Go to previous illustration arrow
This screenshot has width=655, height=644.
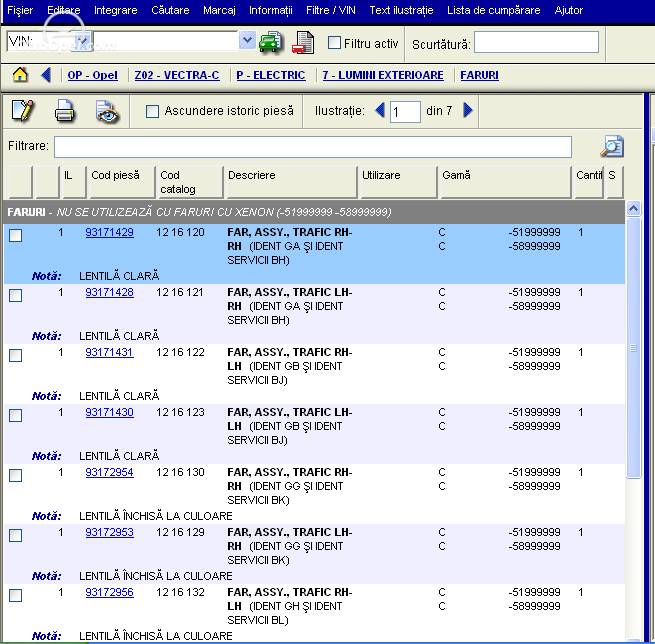tap(380, 110)
